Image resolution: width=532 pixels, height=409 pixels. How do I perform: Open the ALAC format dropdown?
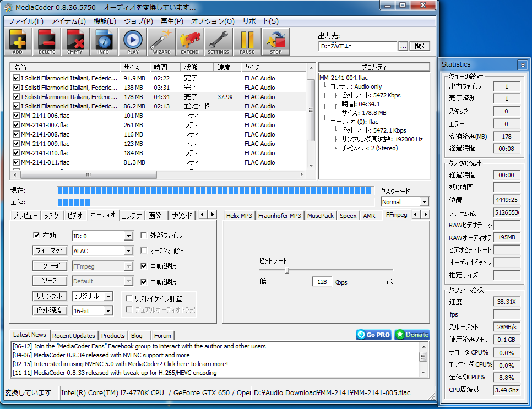(x=128, y=251)
